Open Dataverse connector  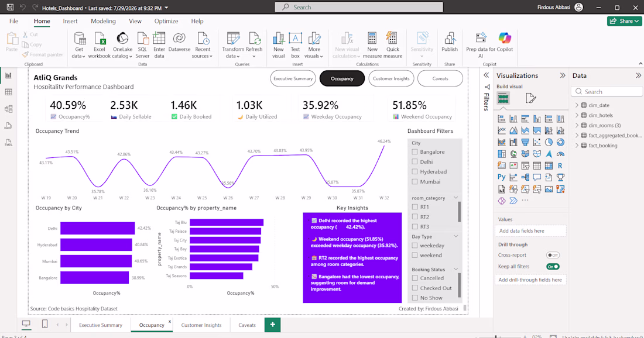tap(179, 43)
